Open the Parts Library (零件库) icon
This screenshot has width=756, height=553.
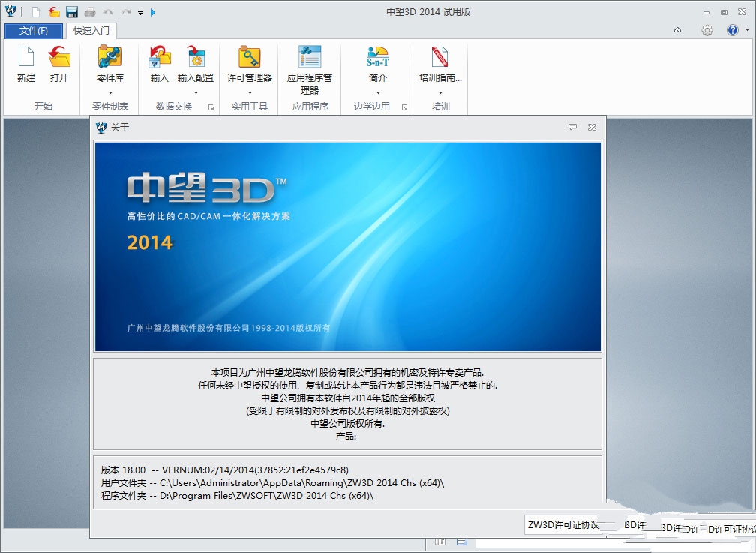point(110,56)
